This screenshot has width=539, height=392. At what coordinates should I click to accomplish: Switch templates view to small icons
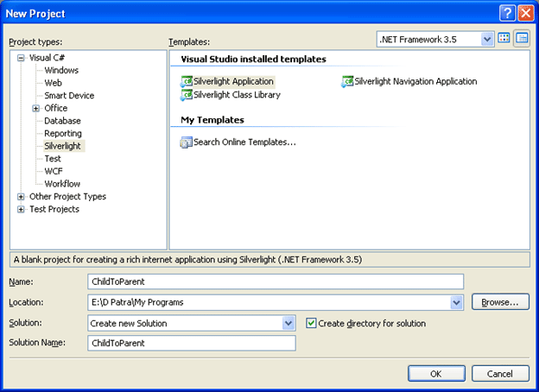[x=522, y=39]
